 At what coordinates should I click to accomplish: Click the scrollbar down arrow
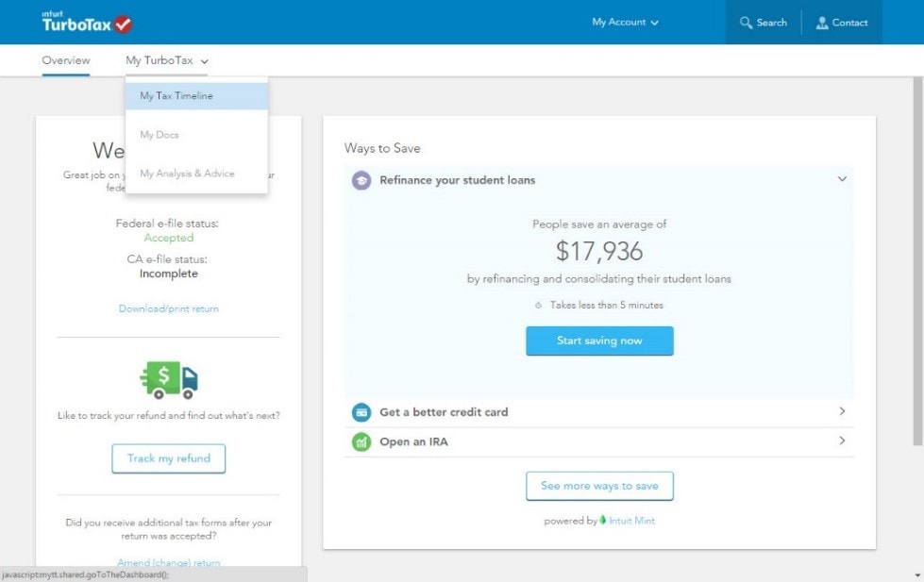tap(917, 575)
